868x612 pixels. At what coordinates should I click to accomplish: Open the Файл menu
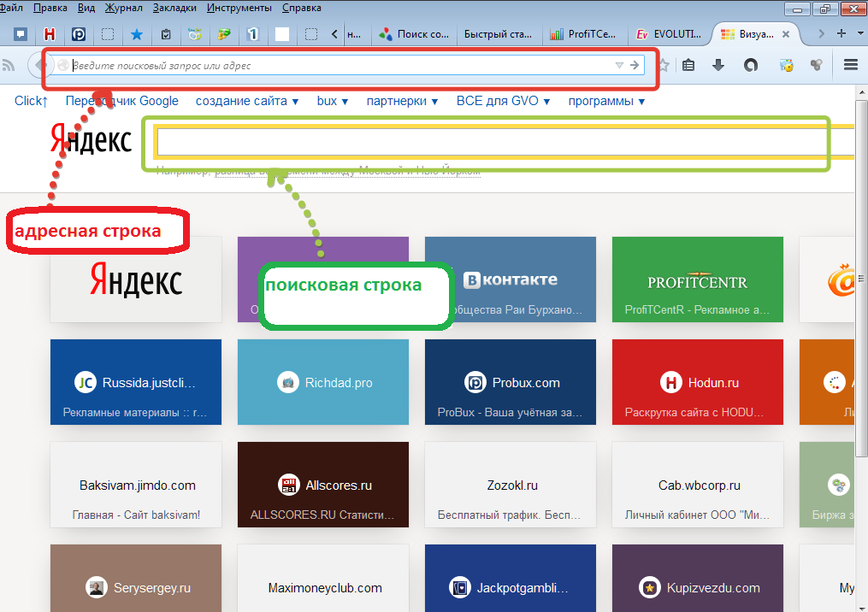[x=10, y=8]
